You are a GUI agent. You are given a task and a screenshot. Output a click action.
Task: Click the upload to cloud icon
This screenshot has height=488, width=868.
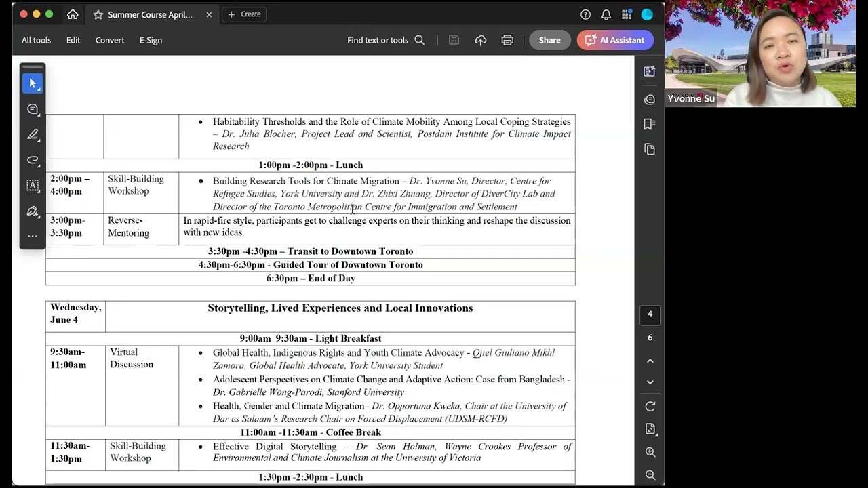(x=481, y=40)
